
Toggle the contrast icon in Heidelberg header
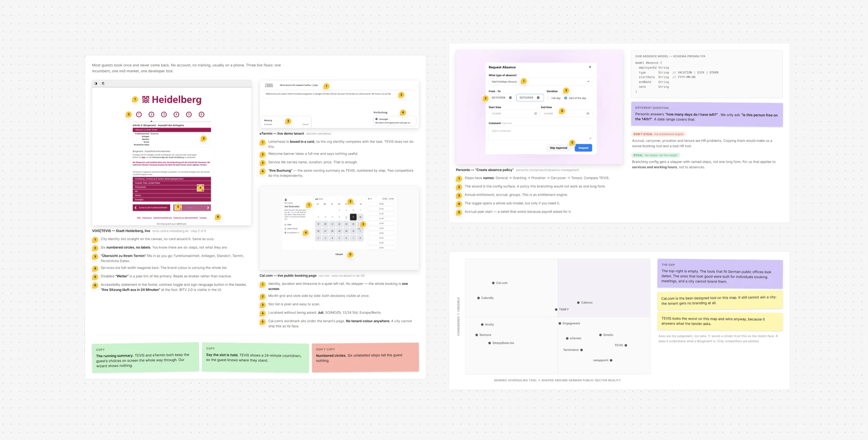(96, 83)
